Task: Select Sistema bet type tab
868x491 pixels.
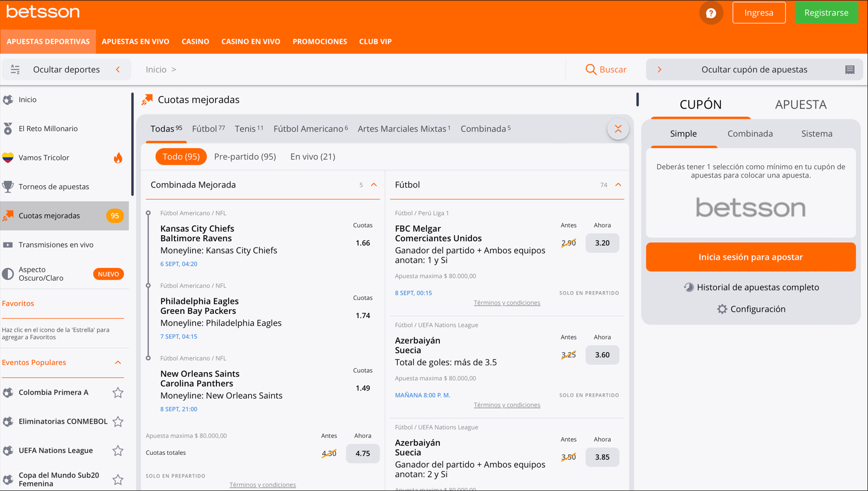Action: [x=817, y=134]
